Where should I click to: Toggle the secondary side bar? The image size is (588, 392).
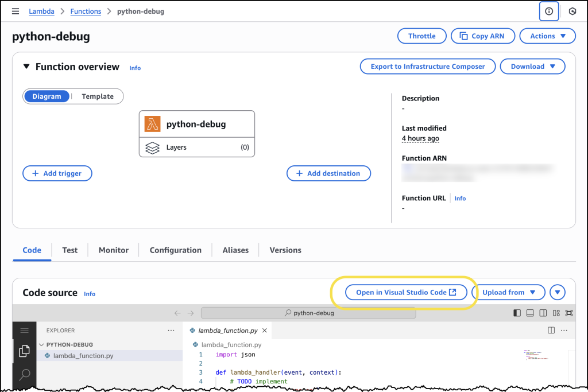(542, 313)
